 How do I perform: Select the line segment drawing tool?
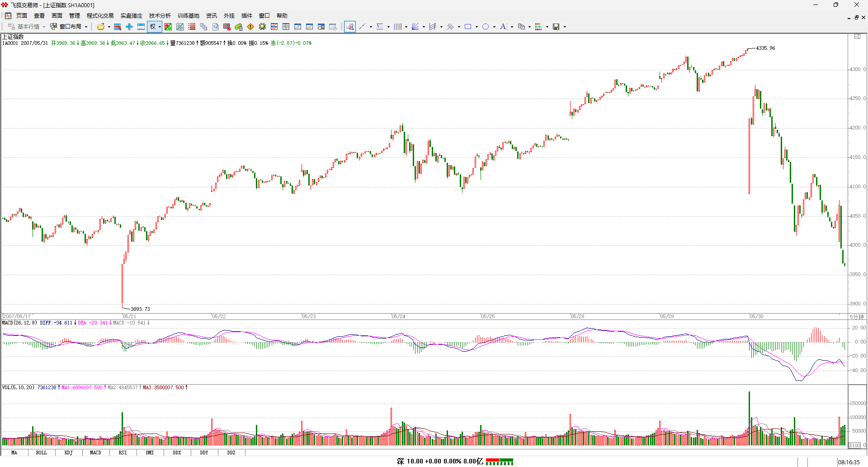362,27
